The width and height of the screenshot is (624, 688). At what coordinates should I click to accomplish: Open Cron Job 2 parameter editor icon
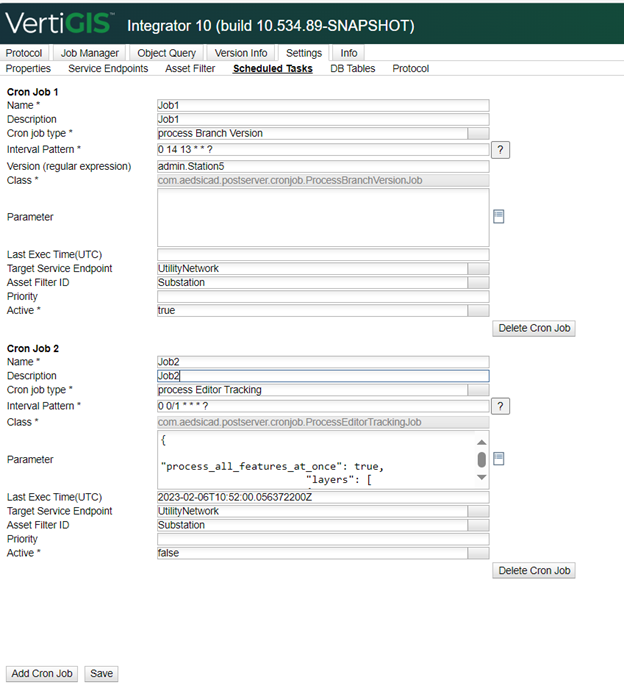(x=498, y=459)
